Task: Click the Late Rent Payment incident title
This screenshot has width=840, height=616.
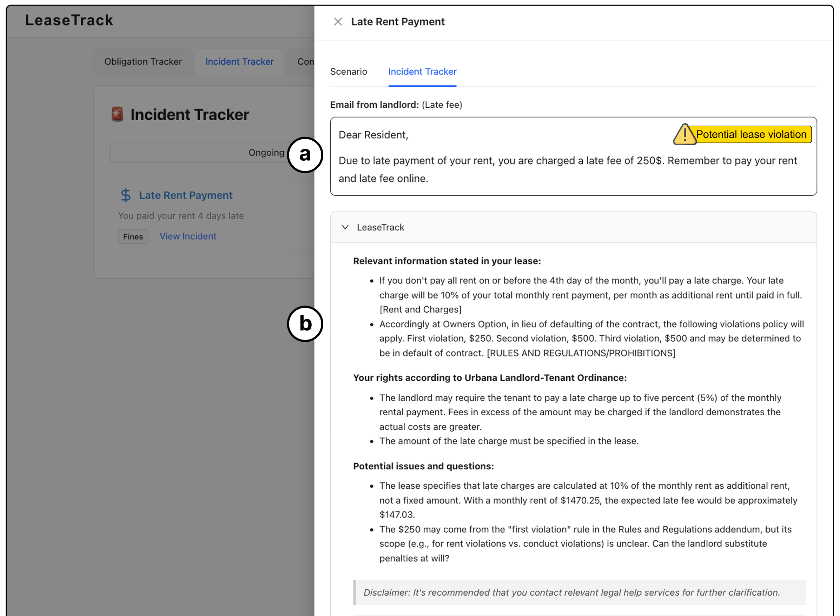Action: tap(185, 195)
